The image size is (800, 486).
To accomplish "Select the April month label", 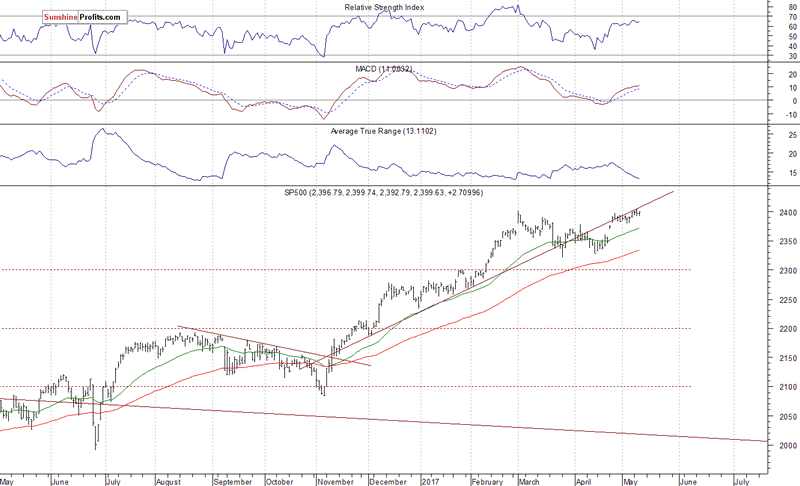I will (584, 481).
